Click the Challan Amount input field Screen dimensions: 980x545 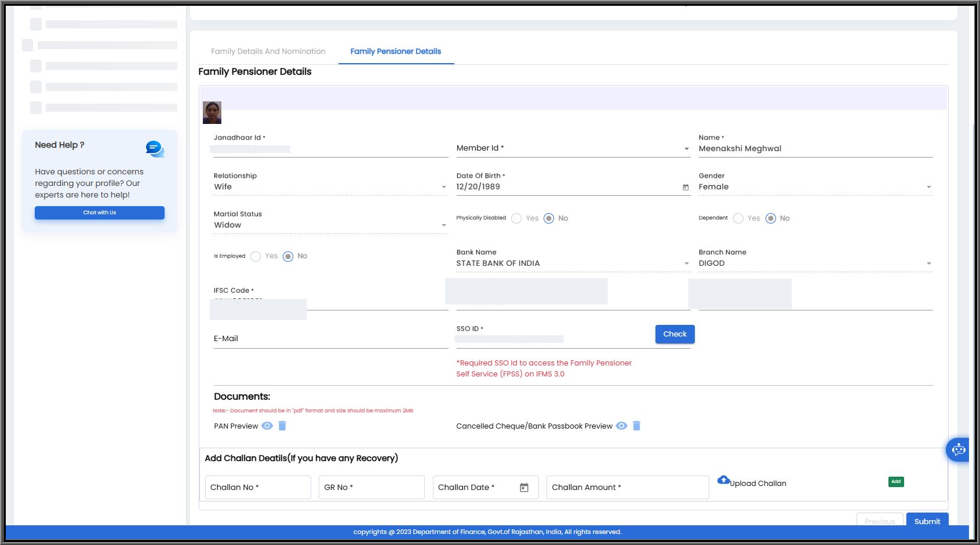point(628,488)
